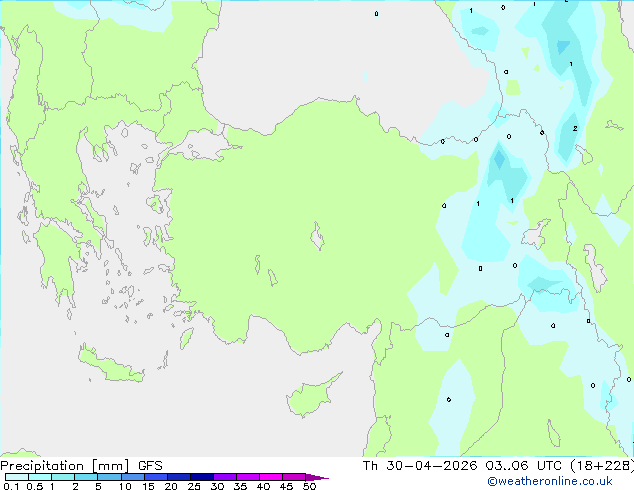Click the "25" legend scale label
The width and height of the screenshot is (634, 490).
194,486
